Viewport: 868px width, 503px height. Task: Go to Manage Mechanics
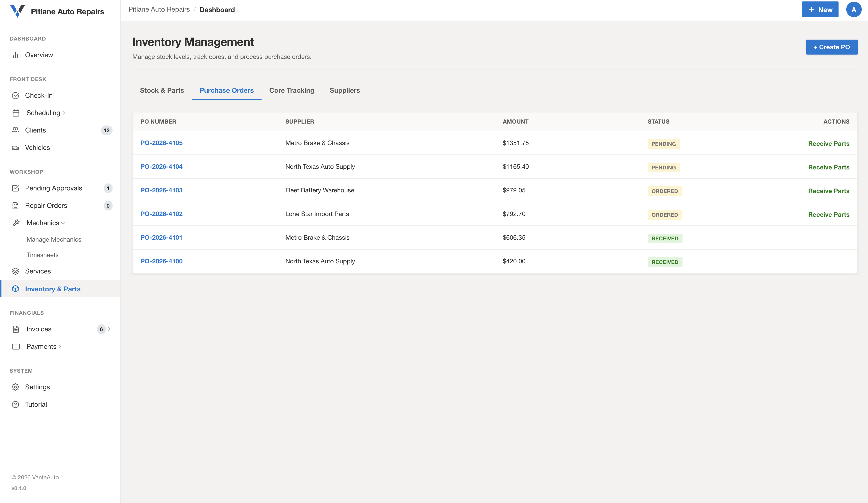tap(54, 240)
